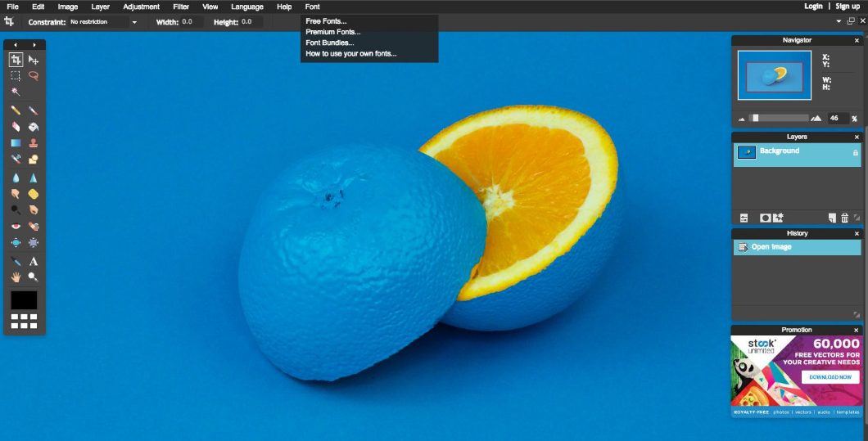Click Download Now in promotion ad
The width and height of the screenshot is (868, 441).
[x=830, y=377]
